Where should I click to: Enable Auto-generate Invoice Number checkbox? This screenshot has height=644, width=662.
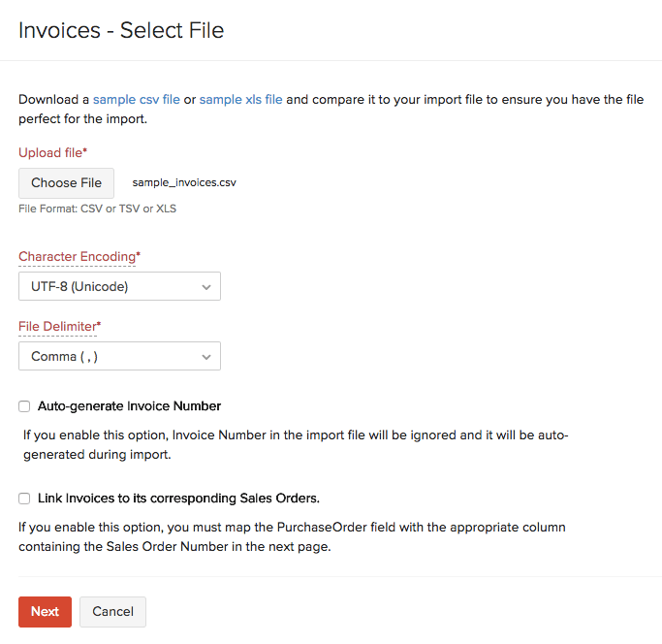pos(24,406)
